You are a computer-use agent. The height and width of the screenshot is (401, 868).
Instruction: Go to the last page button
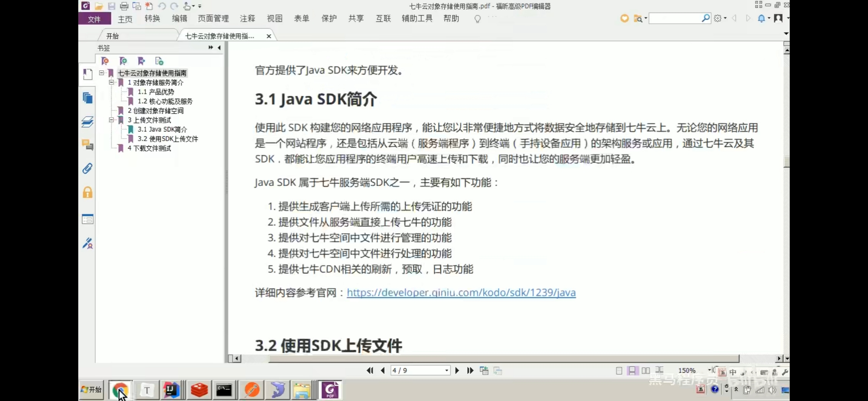470,371
